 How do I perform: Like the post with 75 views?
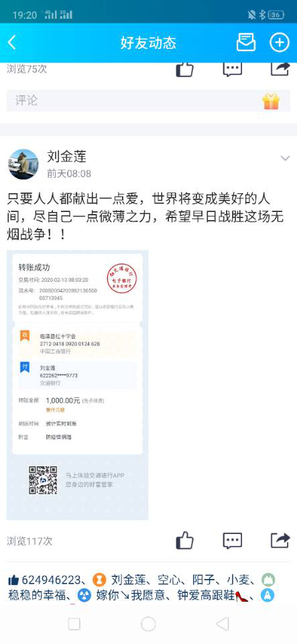tap(184, 69)
